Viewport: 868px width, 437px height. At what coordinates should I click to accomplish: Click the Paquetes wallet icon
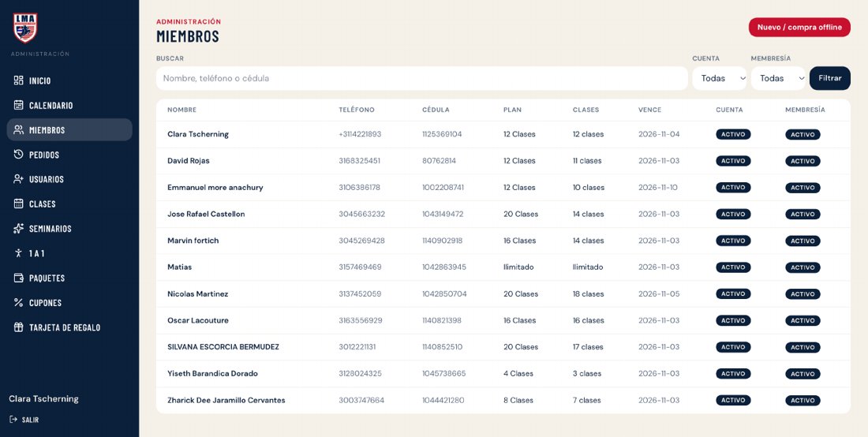18,278
